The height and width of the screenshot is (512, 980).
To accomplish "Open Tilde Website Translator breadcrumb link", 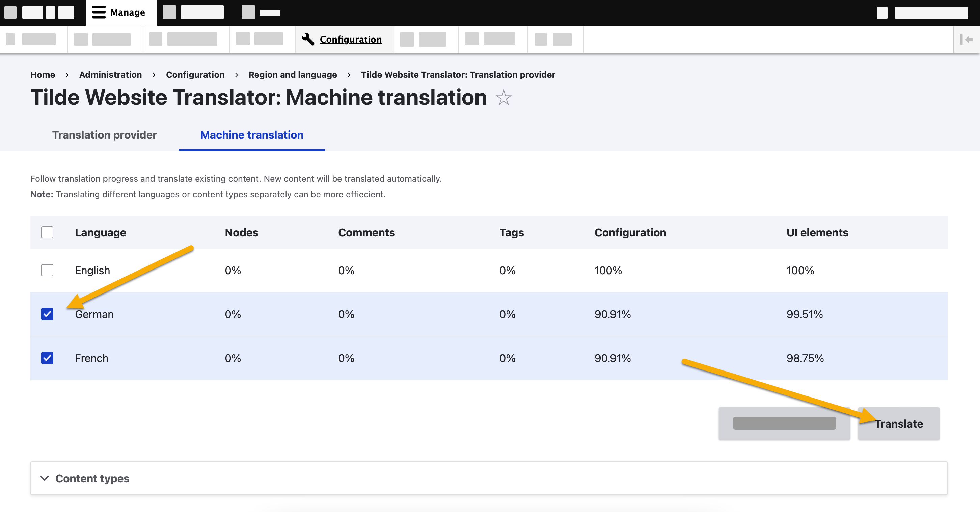I will [x=458, y=75].
